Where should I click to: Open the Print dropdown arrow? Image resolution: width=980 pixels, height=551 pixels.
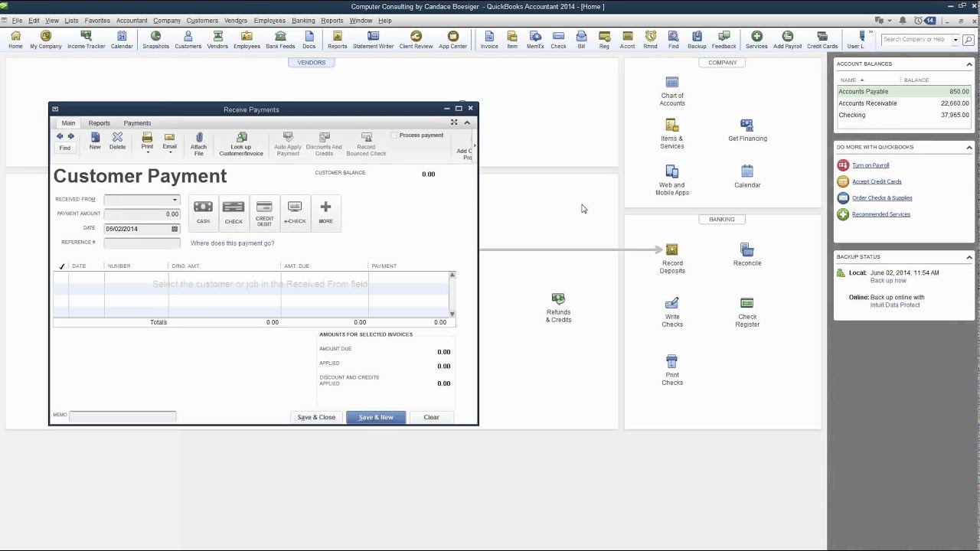[147, 152]
